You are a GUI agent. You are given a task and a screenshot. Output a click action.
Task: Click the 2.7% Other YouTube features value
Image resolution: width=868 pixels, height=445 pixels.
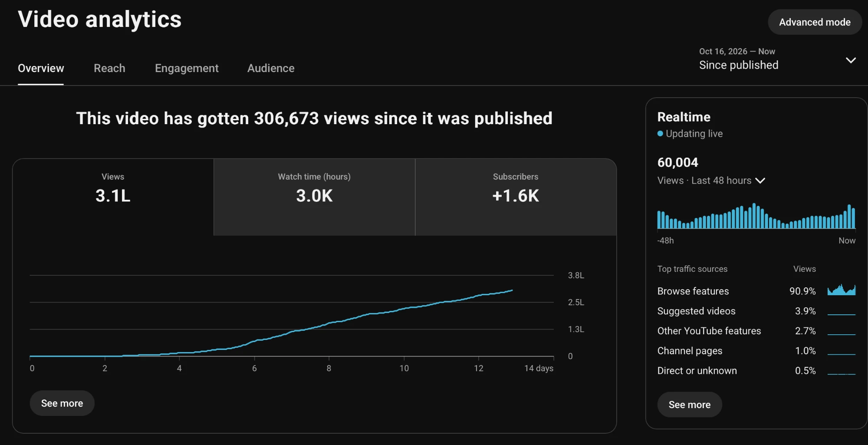point(806,331)
